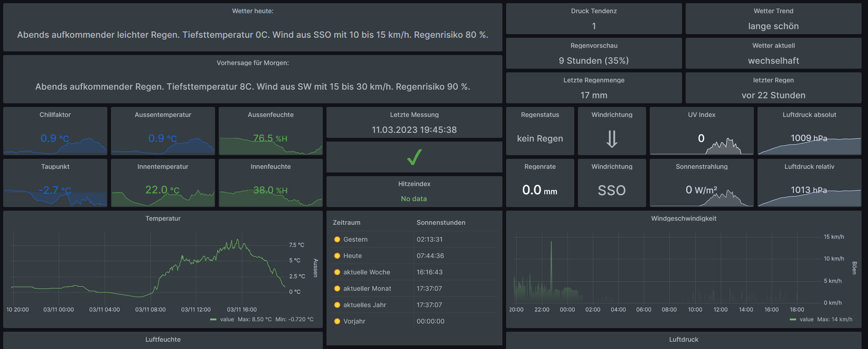Click the sun icon beside aktueller Monat
This screenshot has height=349, width=868.
coord(337,288)
